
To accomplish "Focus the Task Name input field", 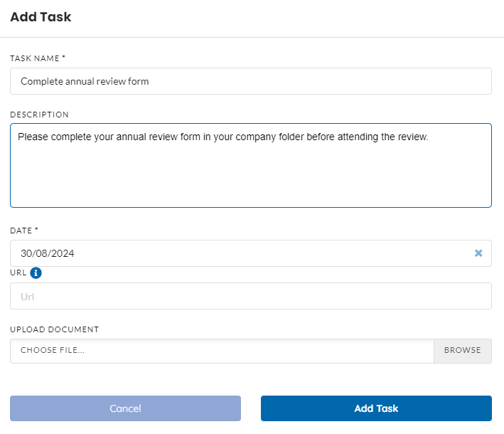I will tap(251, 81).
